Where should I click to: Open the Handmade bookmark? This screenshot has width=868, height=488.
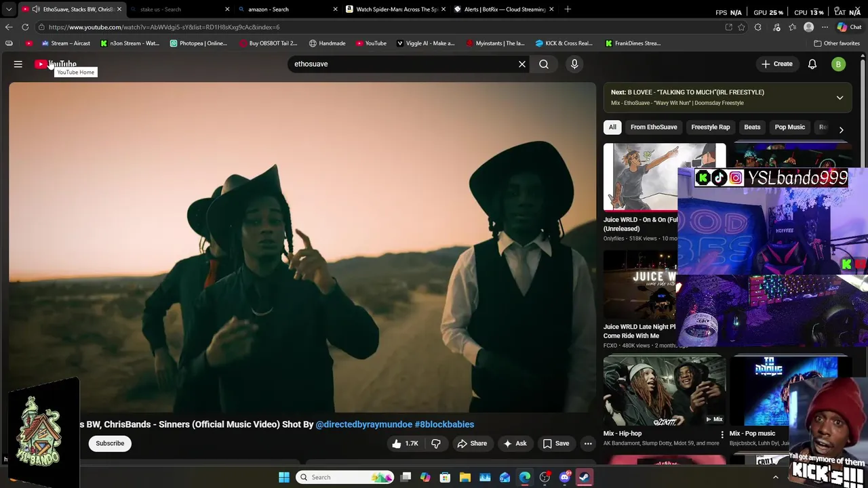[327, 43]
